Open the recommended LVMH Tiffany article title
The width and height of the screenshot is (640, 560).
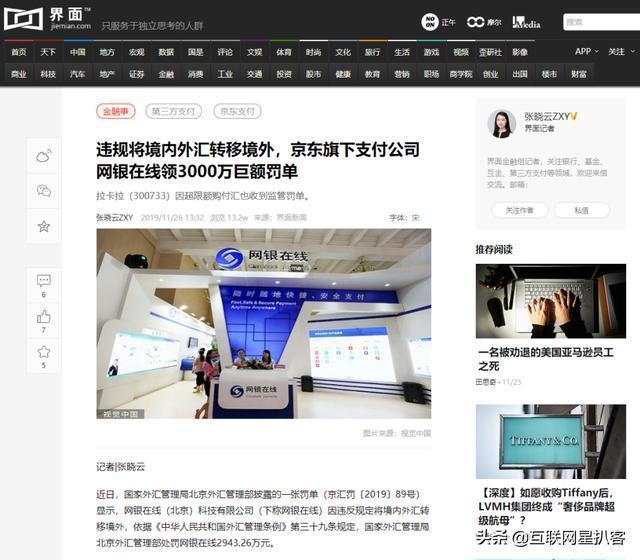(547, 506)
